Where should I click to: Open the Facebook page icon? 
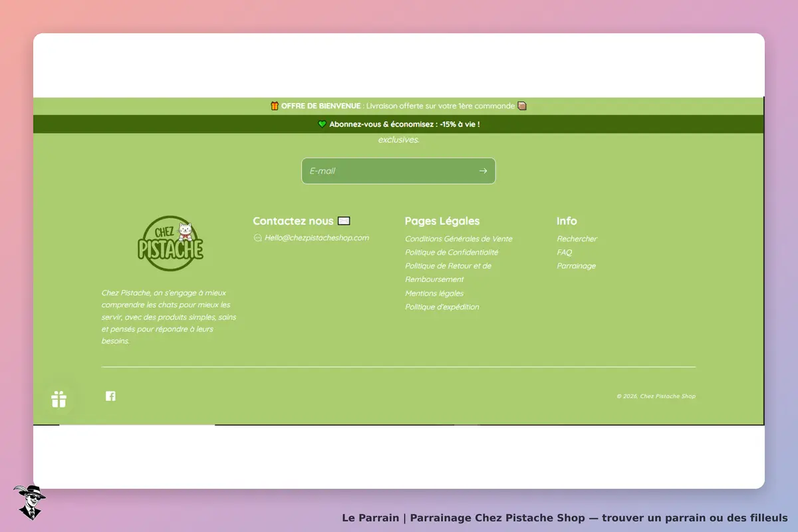coord(110,396)
